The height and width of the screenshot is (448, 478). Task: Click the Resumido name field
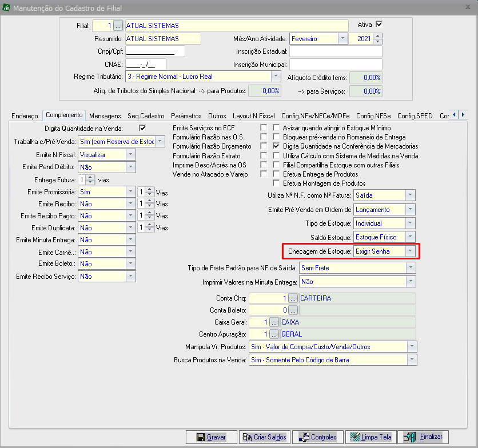tap(163, 39)
